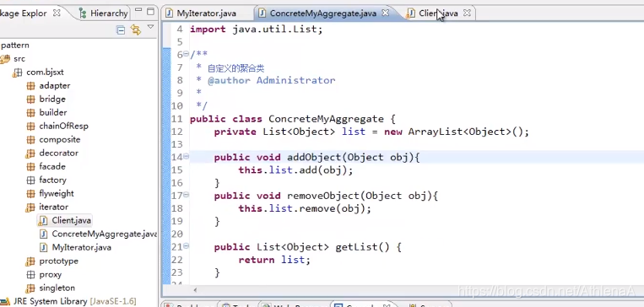The height and width of the screenshot is (307, 644).
Task: Select the src source folder
Action: [x=19, y=59]
